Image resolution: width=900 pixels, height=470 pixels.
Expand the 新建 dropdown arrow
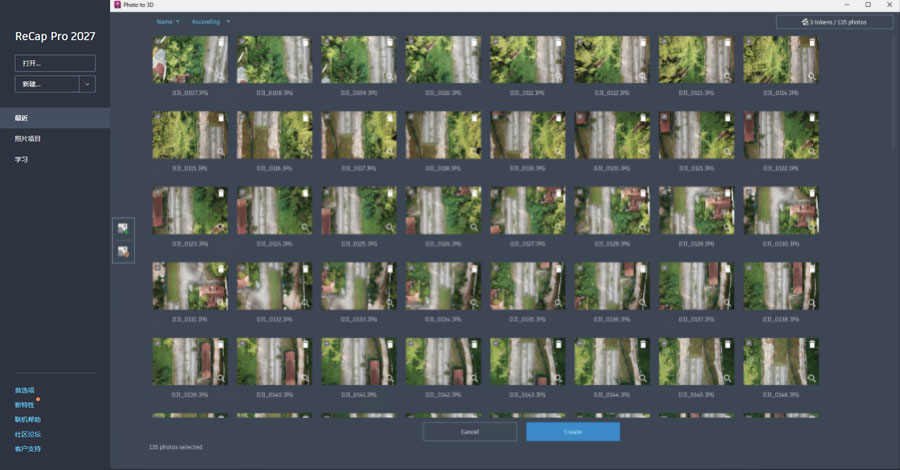click(87, 84)
